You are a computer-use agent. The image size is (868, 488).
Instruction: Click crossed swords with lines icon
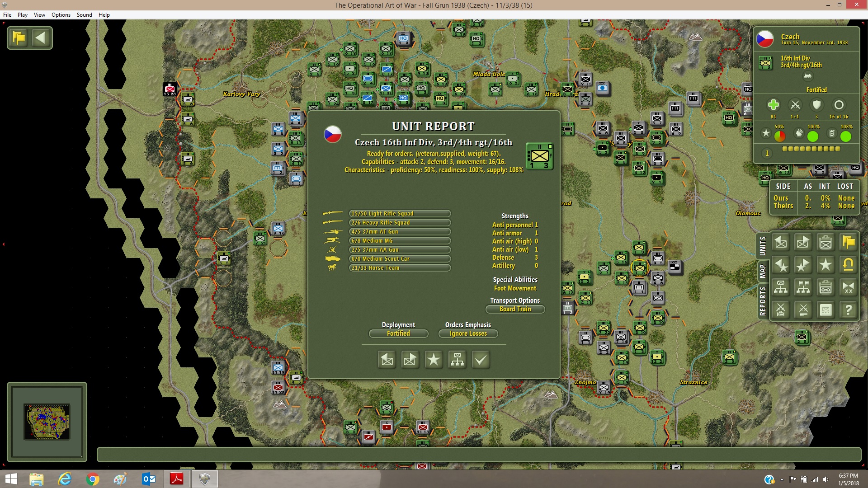[x=803, y=310]
